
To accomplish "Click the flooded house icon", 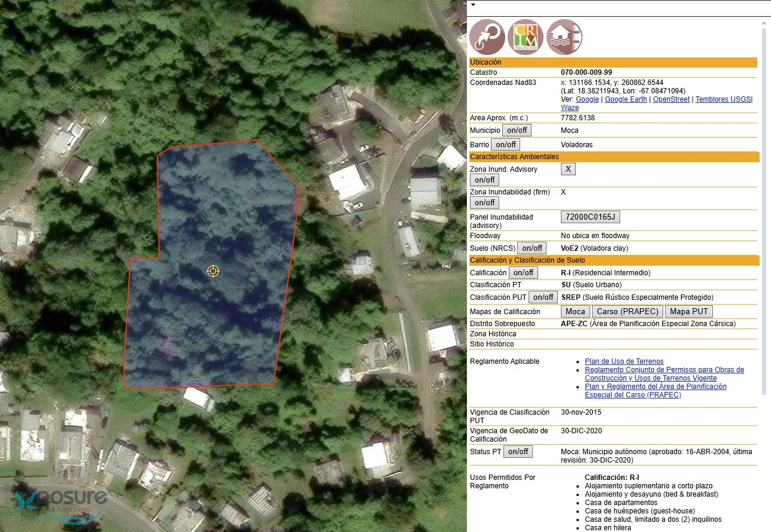I will 564,37.
